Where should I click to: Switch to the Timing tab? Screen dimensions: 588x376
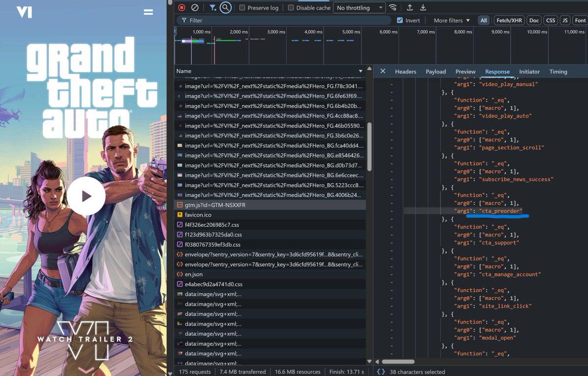pyautogui.click(x=558, y=71)
